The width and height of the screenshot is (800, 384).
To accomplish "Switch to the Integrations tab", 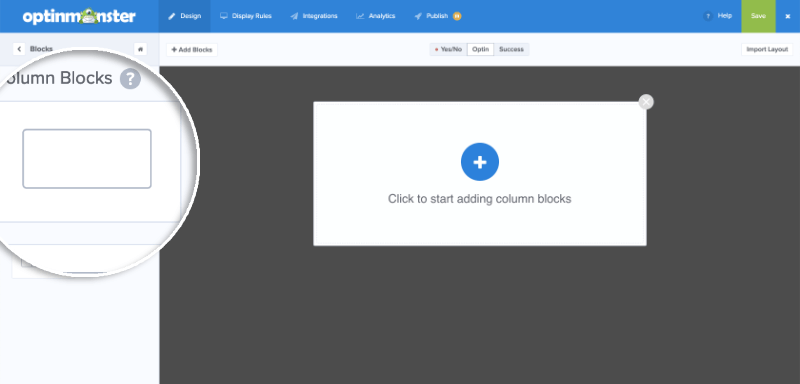I will [314, 16].
